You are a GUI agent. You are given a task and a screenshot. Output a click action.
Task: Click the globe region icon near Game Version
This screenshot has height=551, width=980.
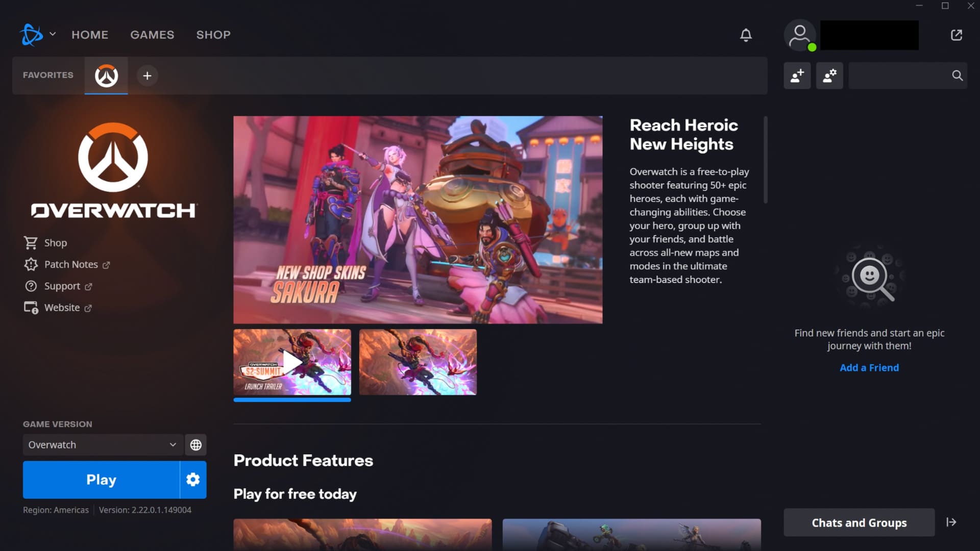[x=196, y=444]
